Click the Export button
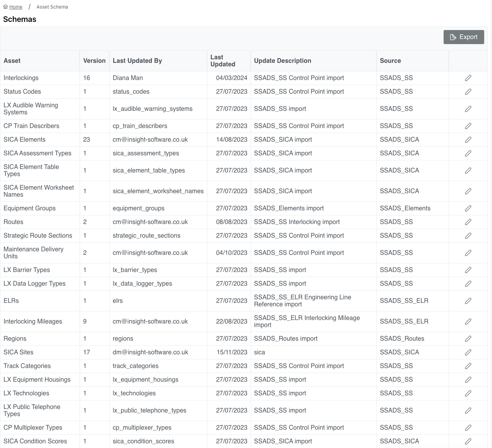492x448 pixels. point(463,37)
